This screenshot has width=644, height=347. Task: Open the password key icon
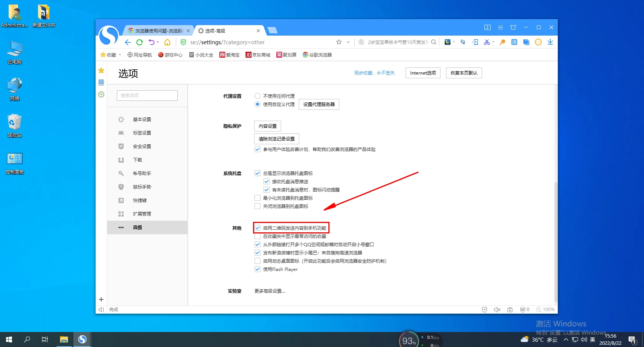point(502,42)
